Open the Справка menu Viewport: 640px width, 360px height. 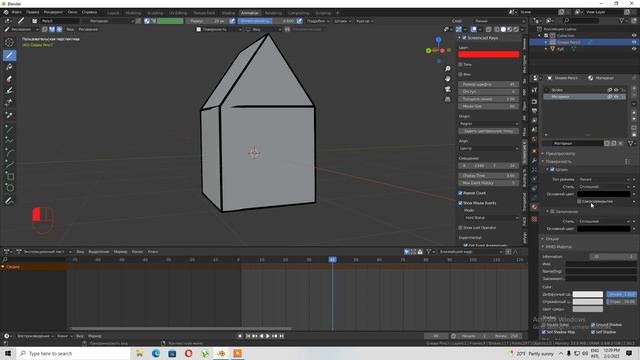(89, 12)
